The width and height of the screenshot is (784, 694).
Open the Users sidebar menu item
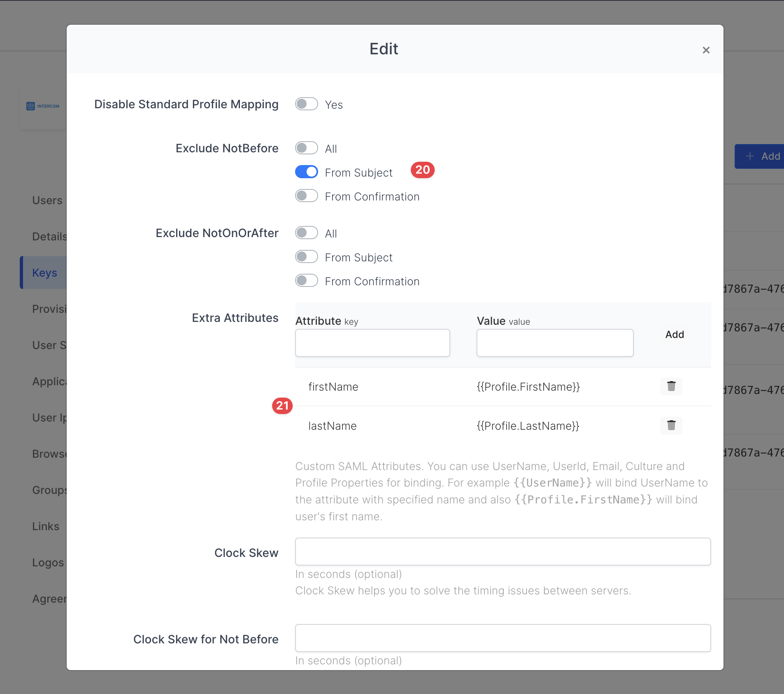pyautogui.click(x=47, y=200)
